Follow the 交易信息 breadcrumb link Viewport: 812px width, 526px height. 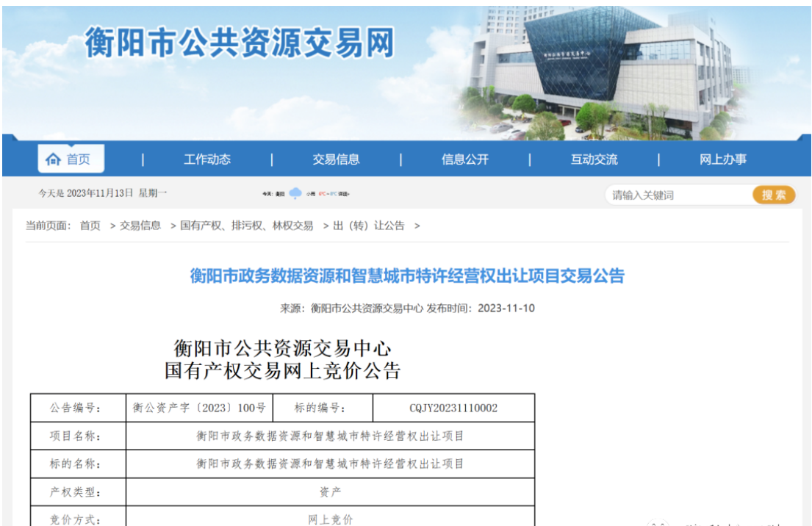(140, 226)
